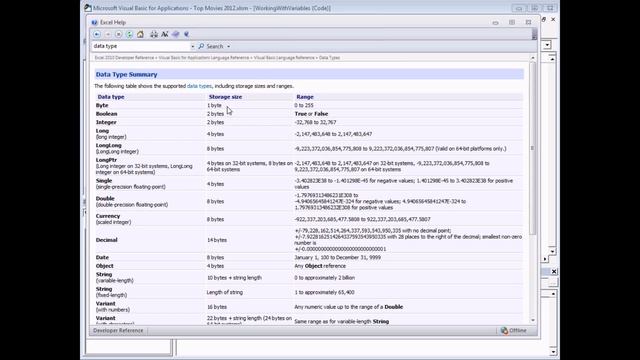Open Excel Developer Reference breadcrumb
Viewport: 640px width, 360px height.
tap(124, 58)
